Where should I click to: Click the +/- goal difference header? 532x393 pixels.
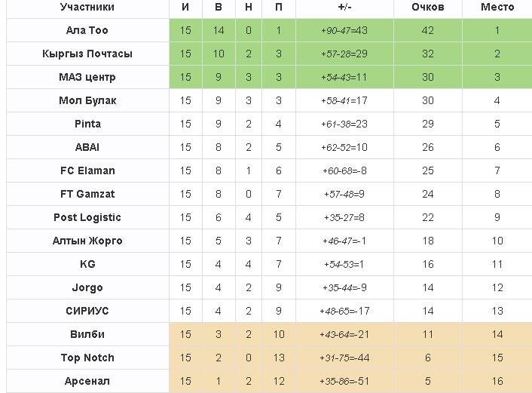[344, 7]
